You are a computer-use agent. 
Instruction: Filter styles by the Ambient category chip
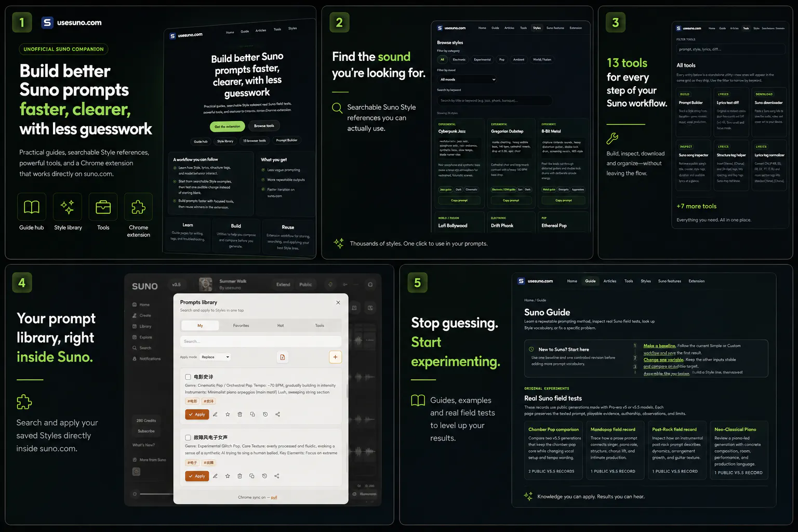point(518,60)
